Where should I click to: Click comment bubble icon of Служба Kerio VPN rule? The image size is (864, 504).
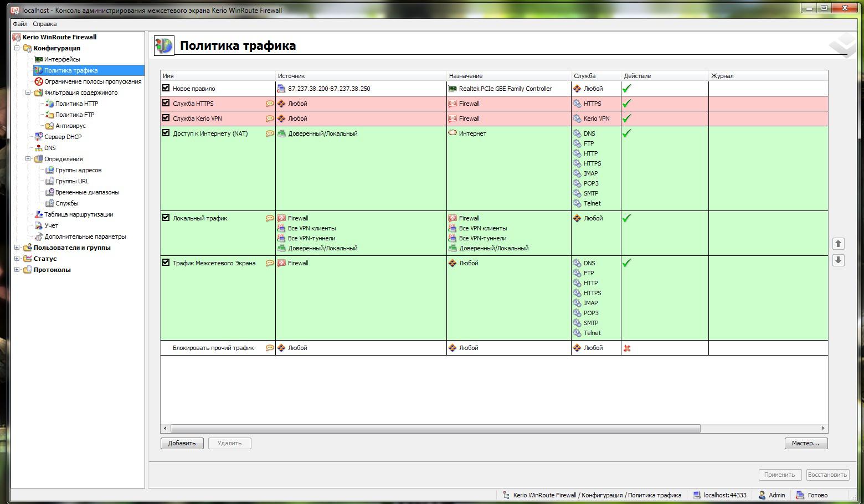(x=270, y=119)
